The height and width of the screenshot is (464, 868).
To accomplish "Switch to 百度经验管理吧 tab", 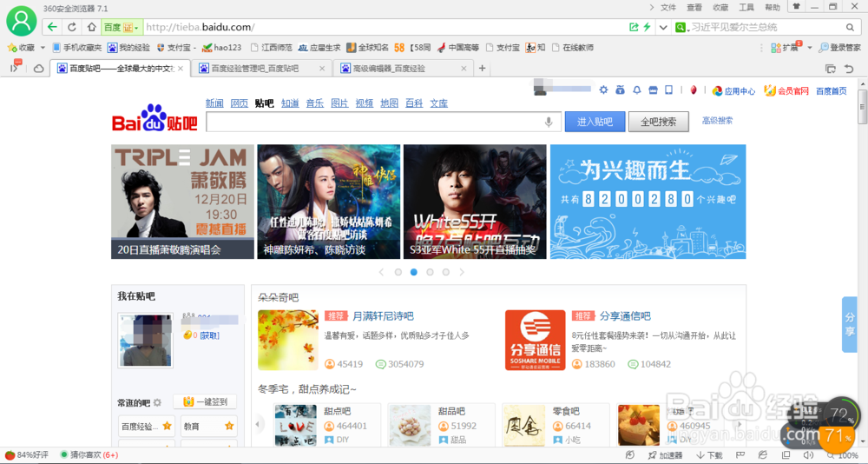I will [262, 69].
